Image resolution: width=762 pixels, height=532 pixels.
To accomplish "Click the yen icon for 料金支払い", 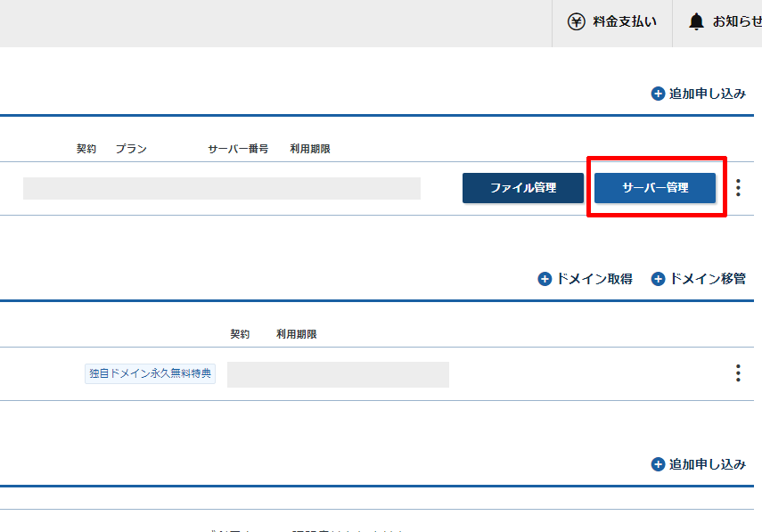I will pyautogui.click(x=577, y=21).
